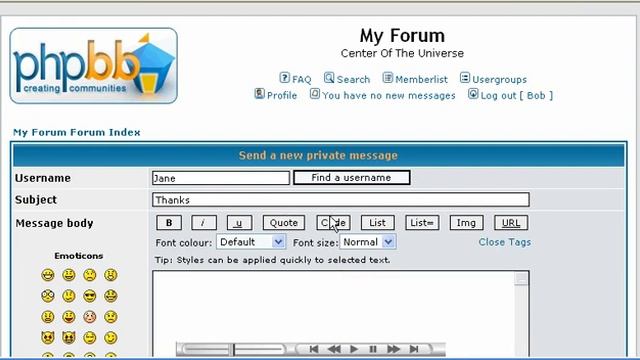This screenshot has height=360, width=640.
Task: Insert the Shocked wide-eyed emoticon
Action: click(x=48, y=296)
